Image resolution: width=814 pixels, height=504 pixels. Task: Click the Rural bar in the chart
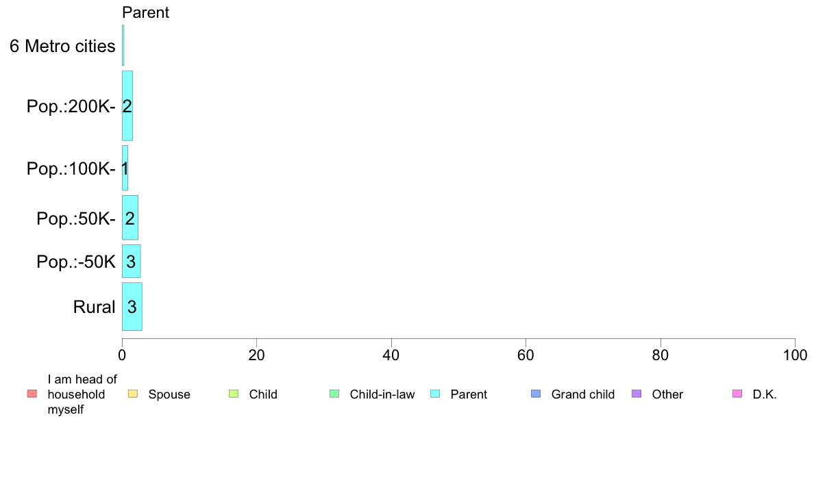(132, 306)
